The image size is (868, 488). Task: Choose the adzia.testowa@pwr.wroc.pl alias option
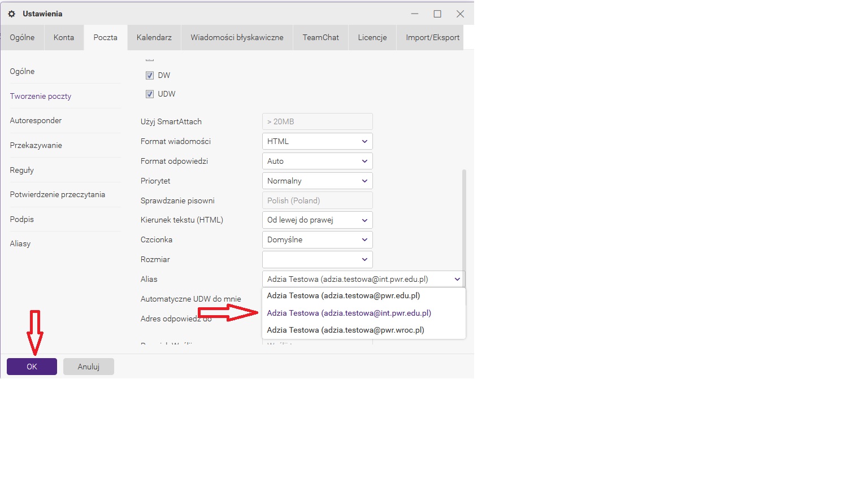[345, 330]
